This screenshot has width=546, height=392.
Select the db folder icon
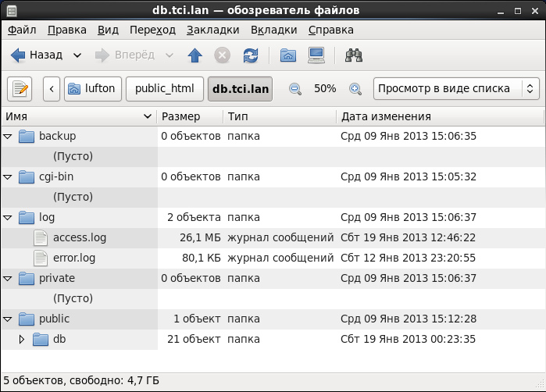pyautogui.click(x=41, y=339)
